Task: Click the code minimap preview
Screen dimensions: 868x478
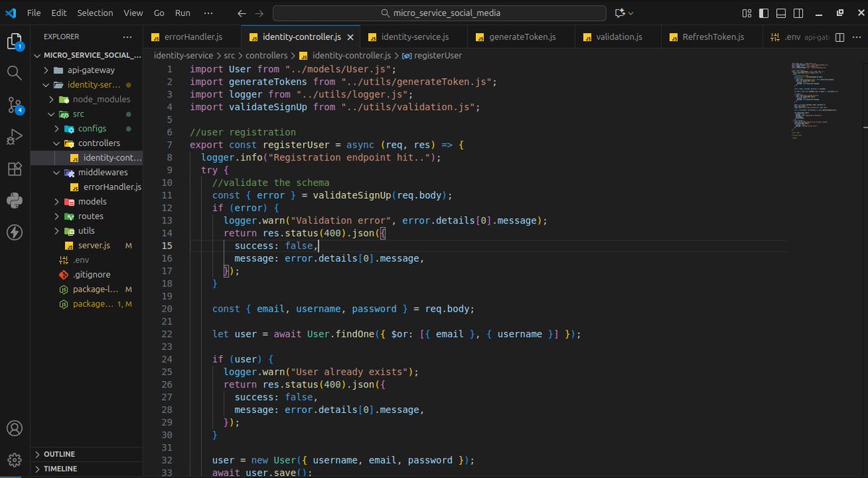Action: pos(814,100)
